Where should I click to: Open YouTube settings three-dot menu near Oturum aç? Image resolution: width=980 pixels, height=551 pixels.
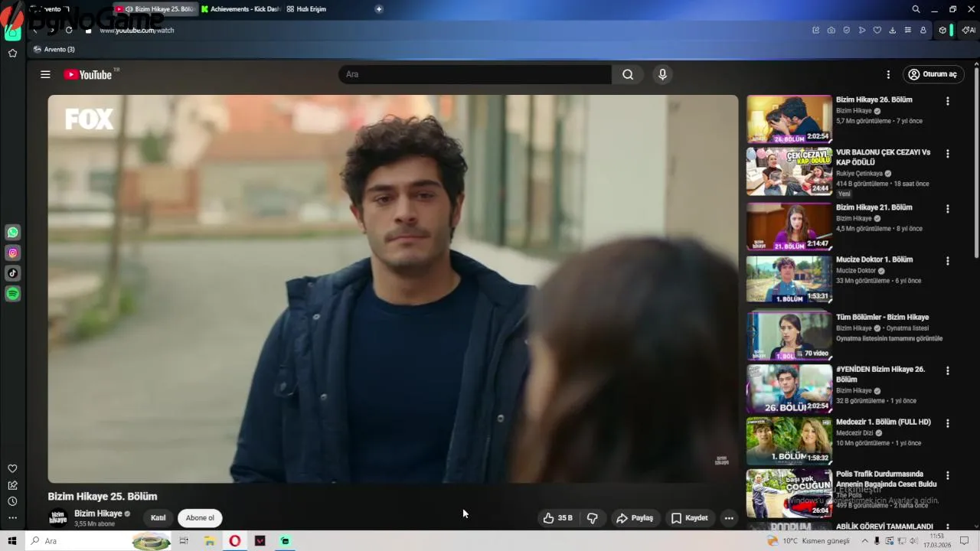pyautogui.click(x=888, y=74)
